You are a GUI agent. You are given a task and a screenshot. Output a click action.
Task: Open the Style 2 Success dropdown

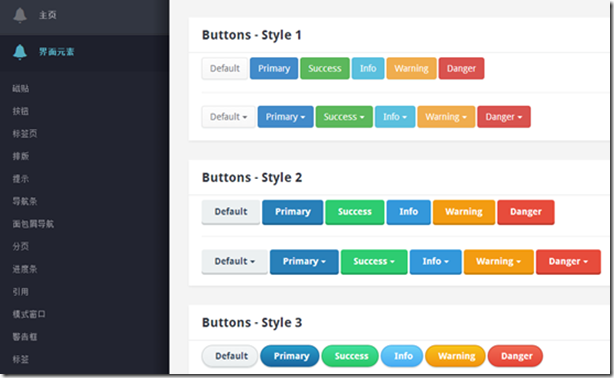[x=374, y=262]
